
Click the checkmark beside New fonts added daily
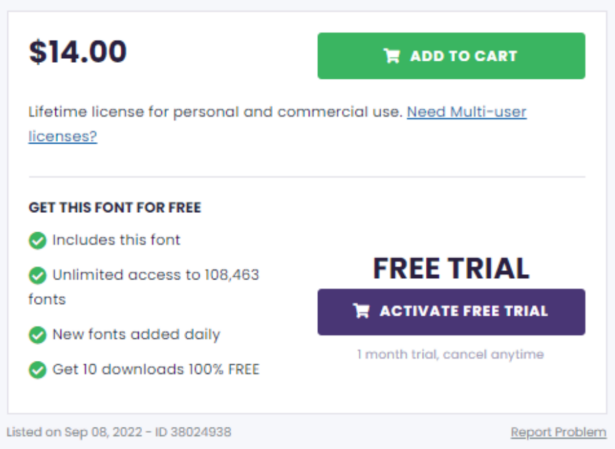click(x=38, y=335)
